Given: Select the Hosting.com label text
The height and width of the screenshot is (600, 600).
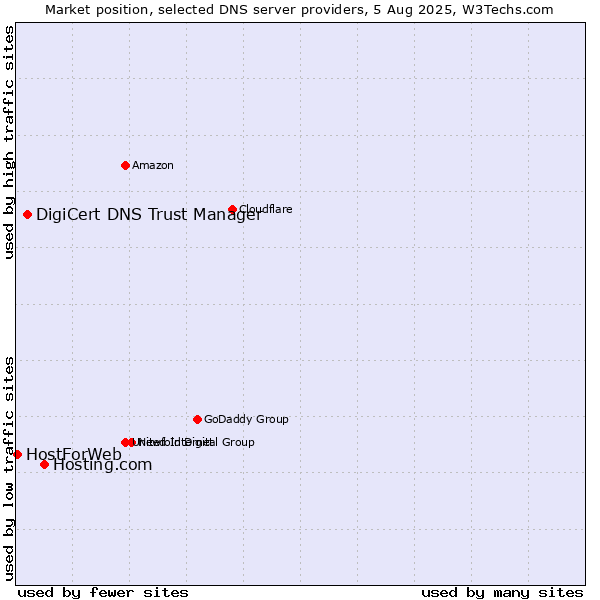Looking at the screenshot, I should 103,465.
